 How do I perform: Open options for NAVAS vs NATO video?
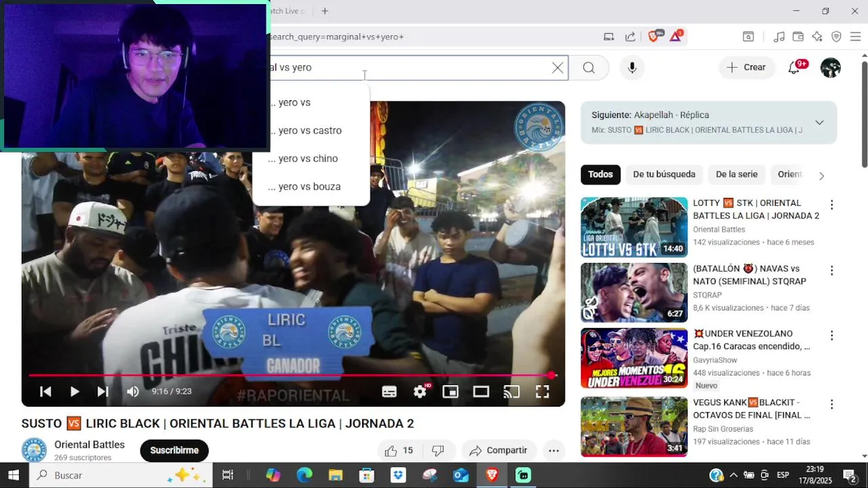coord(831,270)
